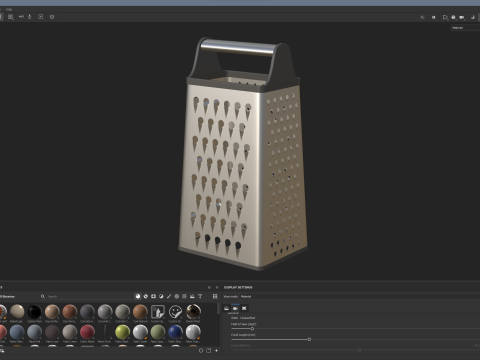Select the dark bronze metallic sphere
The height and width of the screenshot is (360, 480).
click(193, 312)
